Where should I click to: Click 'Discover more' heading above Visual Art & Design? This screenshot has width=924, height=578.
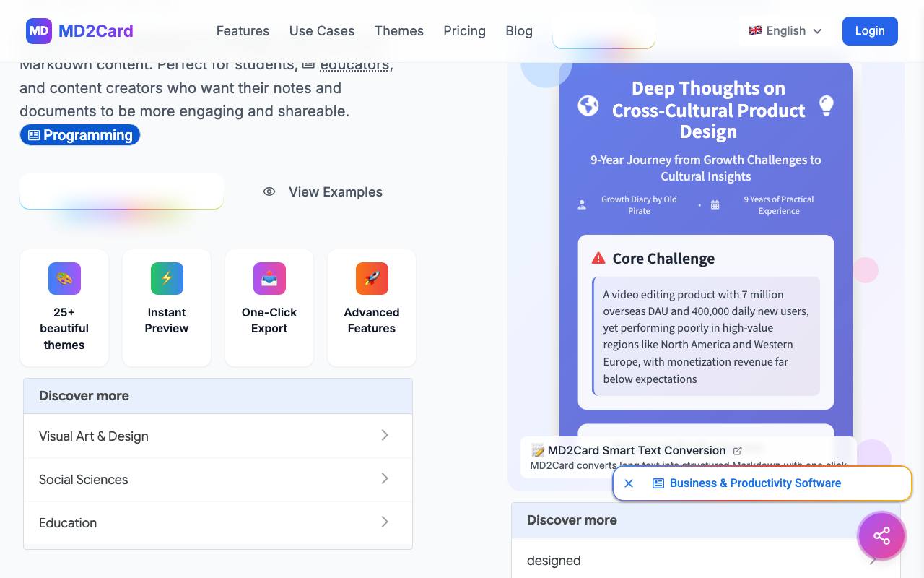[84, 396]
